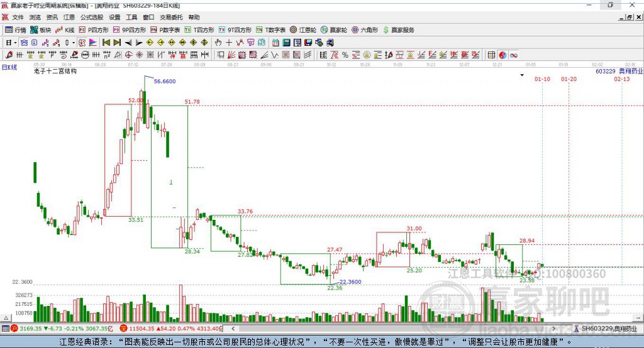Image resolution: width=644 pixels, height=348 pixels.
Task: Open the 9T四方形 tool
Action: click(235, 30)
